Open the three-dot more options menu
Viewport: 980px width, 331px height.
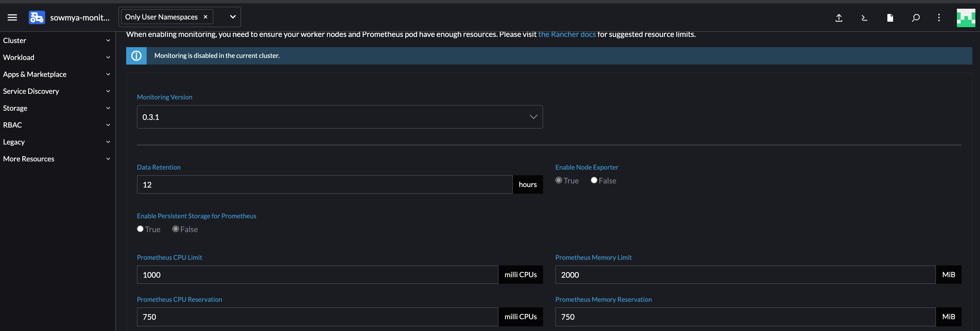pos(938,18)
